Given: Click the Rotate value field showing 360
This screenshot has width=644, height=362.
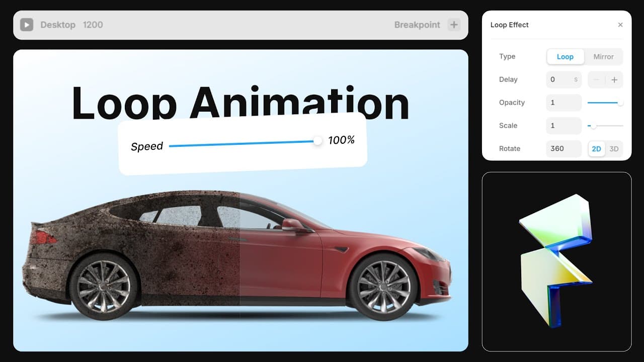Looking at the screenshot, I should coord(563,148).
